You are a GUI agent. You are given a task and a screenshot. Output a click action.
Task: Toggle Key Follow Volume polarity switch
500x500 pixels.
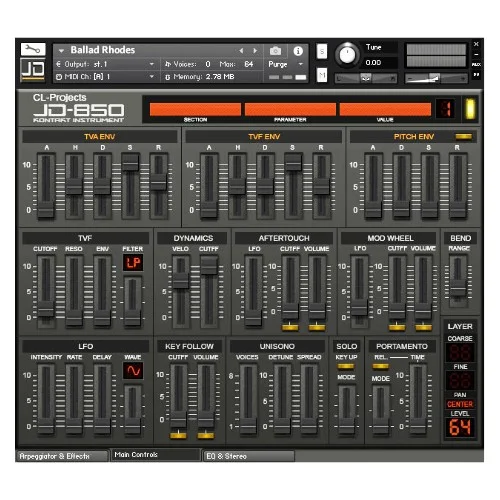pyautogui.click(x=206, y=435)
